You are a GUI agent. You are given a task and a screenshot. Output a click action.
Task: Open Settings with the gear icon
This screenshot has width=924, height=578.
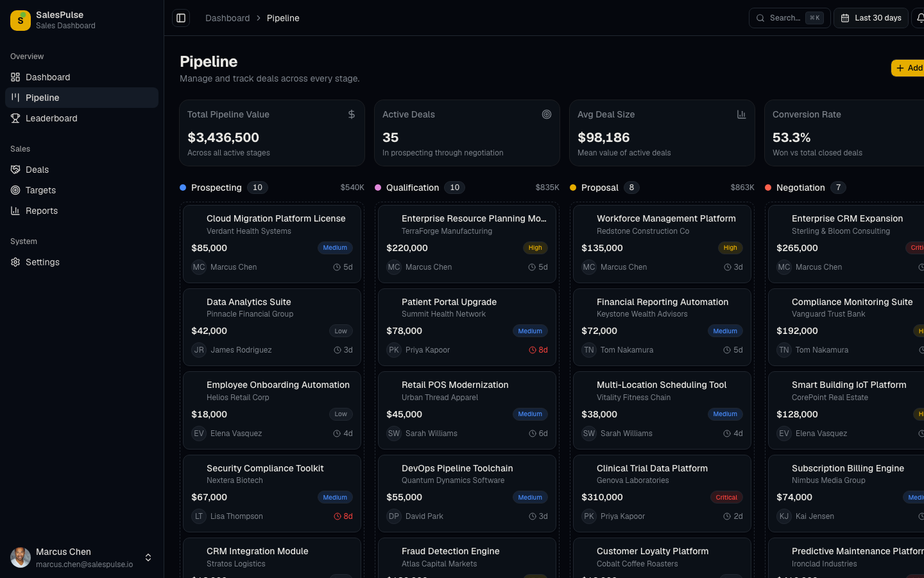(x=15, y=261)
